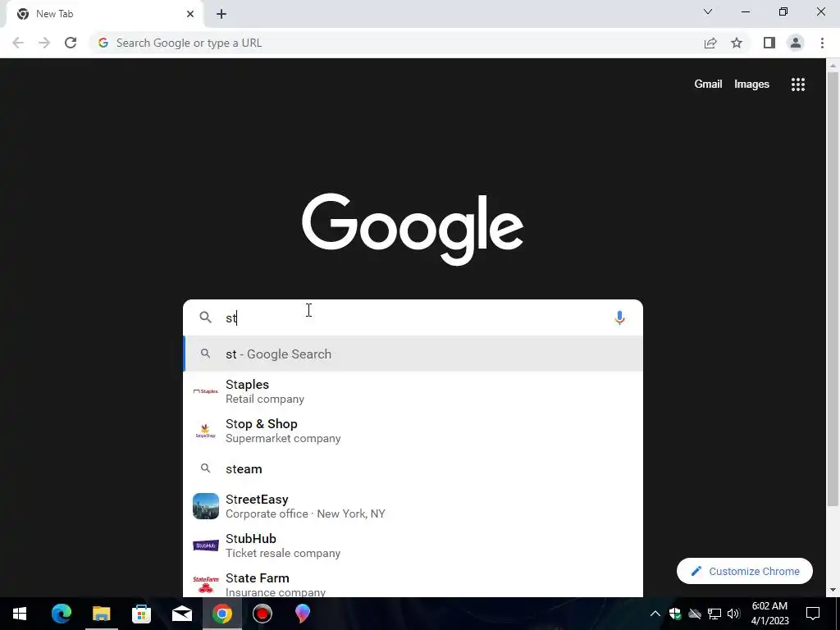Screen dimensions: 840x630
Task: Open the colorful balloon app on the taskbar
Action: click(302, 614)
